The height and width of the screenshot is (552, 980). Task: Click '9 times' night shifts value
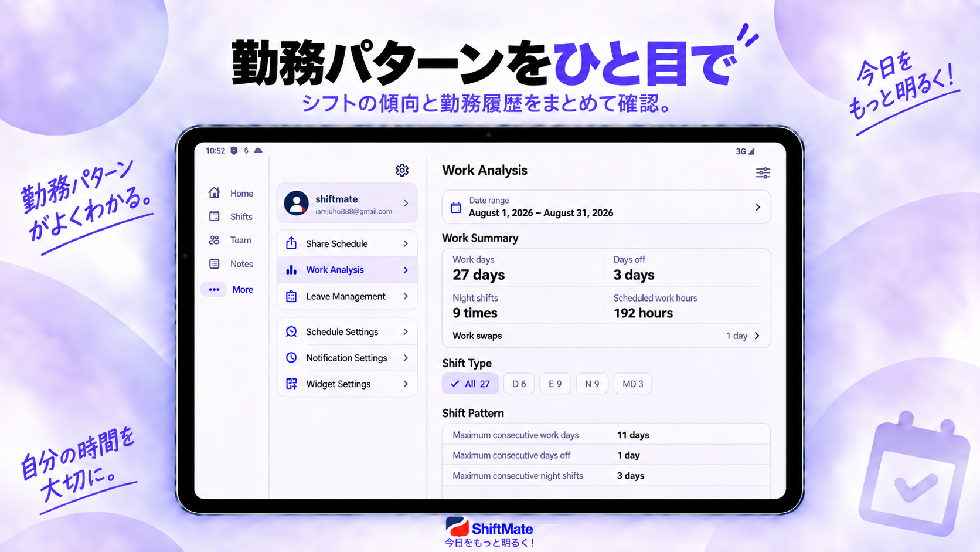475,313
